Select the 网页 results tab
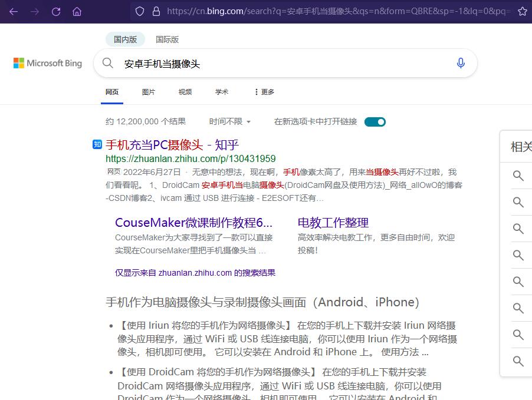This screenshot has width=532, height=400. tap(112, 92)
